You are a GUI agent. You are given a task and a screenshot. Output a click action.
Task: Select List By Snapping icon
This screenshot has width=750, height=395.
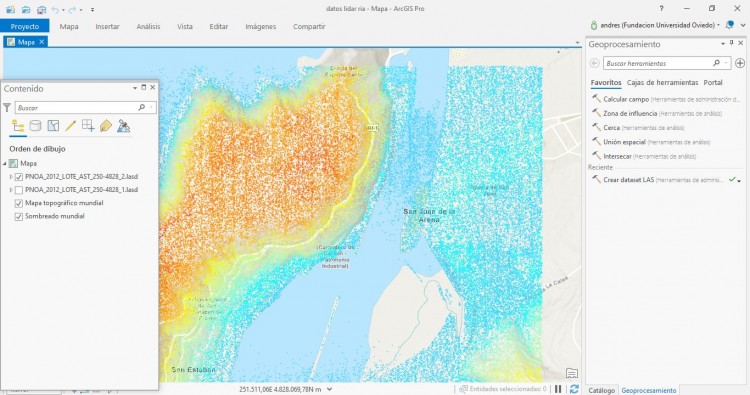pyautogui.click(x=88, y=126)
